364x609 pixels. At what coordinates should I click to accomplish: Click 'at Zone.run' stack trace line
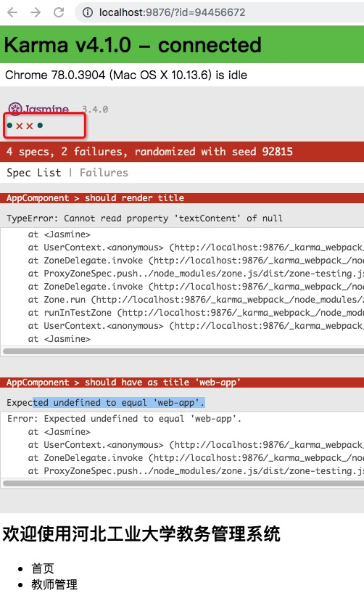click(x=196, y=300)
